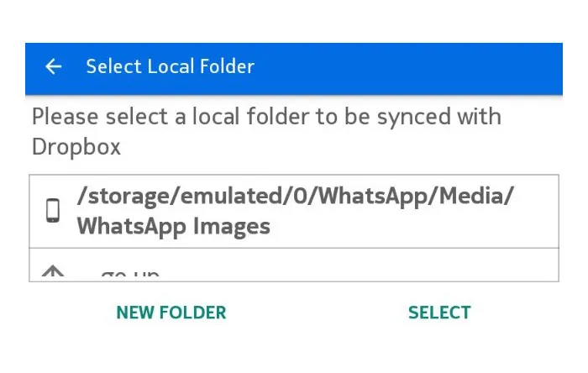Screen dimensions: 588x373
Task: Click the empty right side of blue header
Action: pos(420,66)
